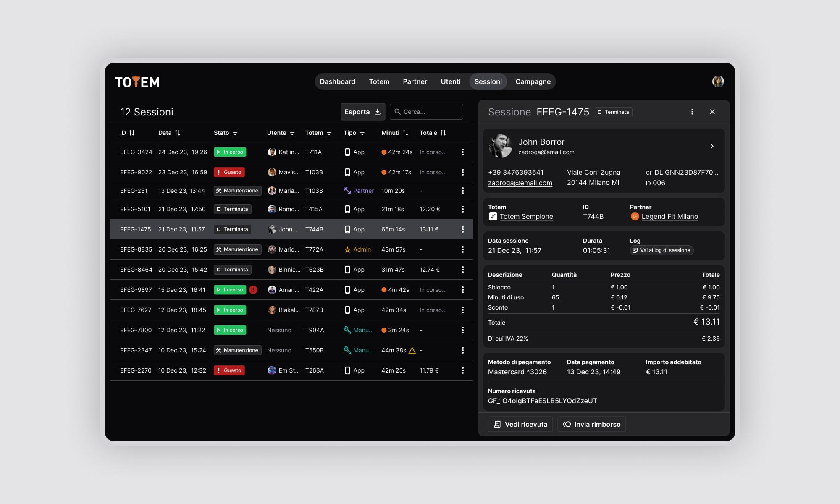Click the red alert icon on EFEG-9897
The height and width of the screenshot is (504, 840).
tap(253, 290)
